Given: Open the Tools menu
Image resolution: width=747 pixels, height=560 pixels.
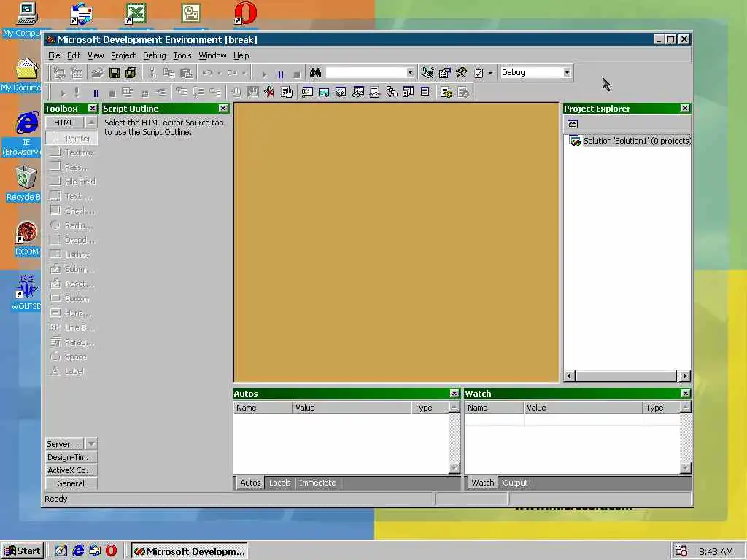Looking at the screenshot, I should pyautogui.click(x=182, y=55).
